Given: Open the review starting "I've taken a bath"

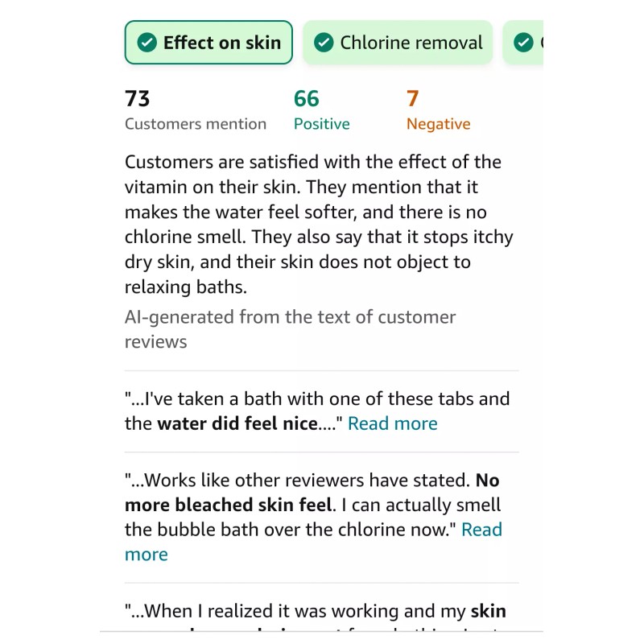Looking at the screenshot, I should [x=317, y=399].
